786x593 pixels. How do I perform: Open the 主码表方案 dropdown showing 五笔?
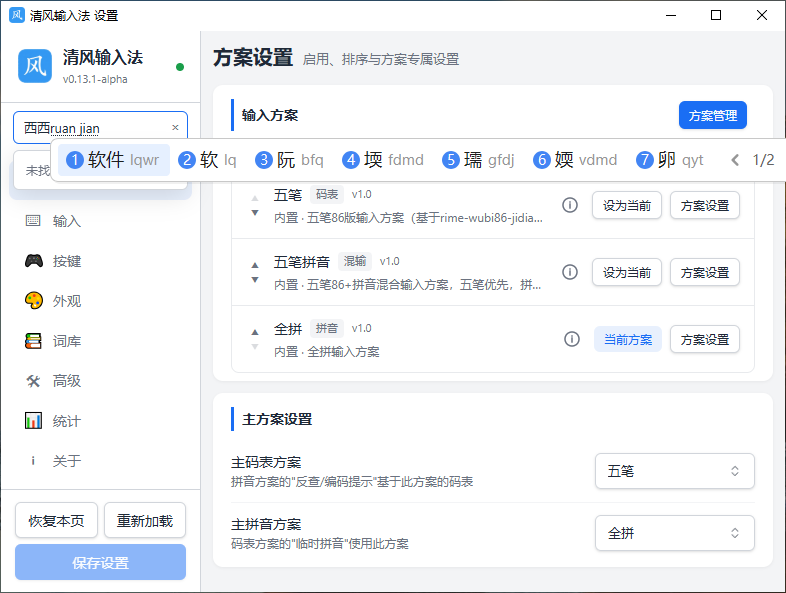(674, 471)
